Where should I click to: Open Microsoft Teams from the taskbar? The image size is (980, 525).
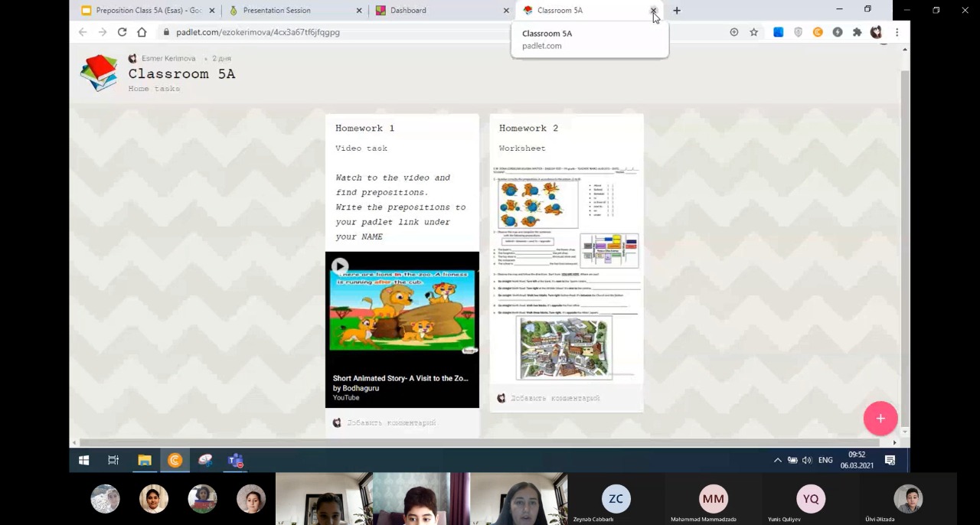point(236,460)
